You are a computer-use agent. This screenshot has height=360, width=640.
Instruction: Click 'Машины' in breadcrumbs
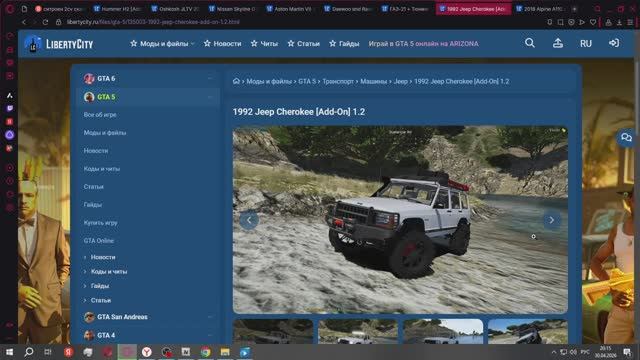(x=373, y=81)
